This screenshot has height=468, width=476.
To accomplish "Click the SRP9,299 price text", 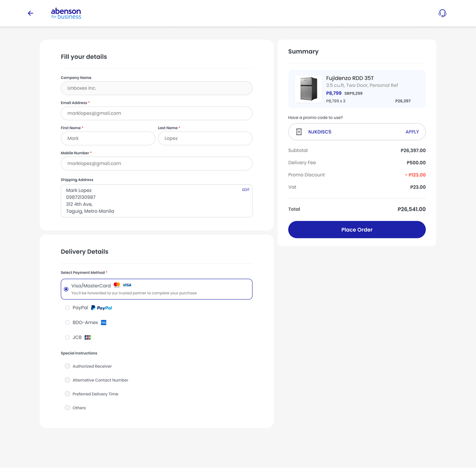I will point(353,94).
